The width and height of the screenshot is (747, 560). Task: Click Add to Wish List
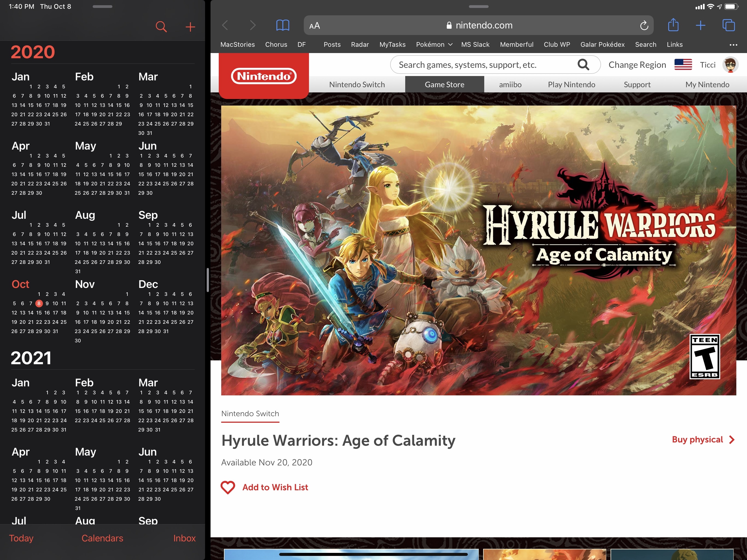click(275, 487)
